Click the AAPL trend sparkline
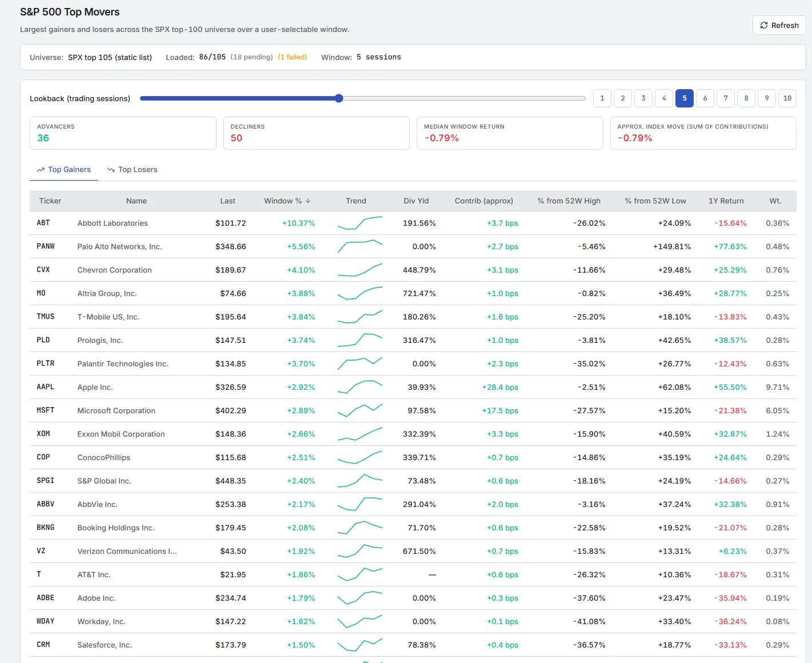 360,387
